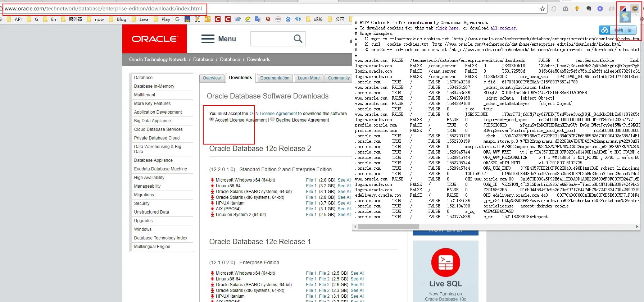This screenshot has height=302, width=644.
Task: Switch to the Overview tab
Action: [212, 78]
